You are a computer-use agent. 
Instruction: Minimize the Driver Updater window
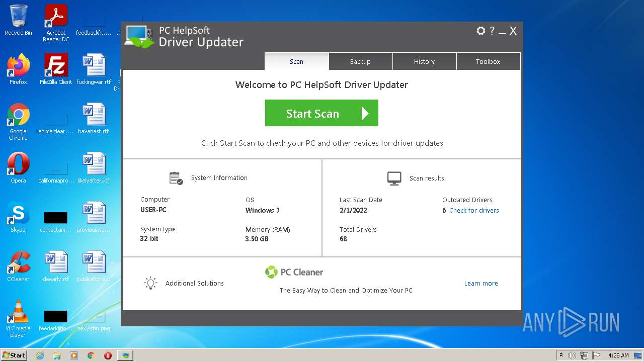pos(502,33)
